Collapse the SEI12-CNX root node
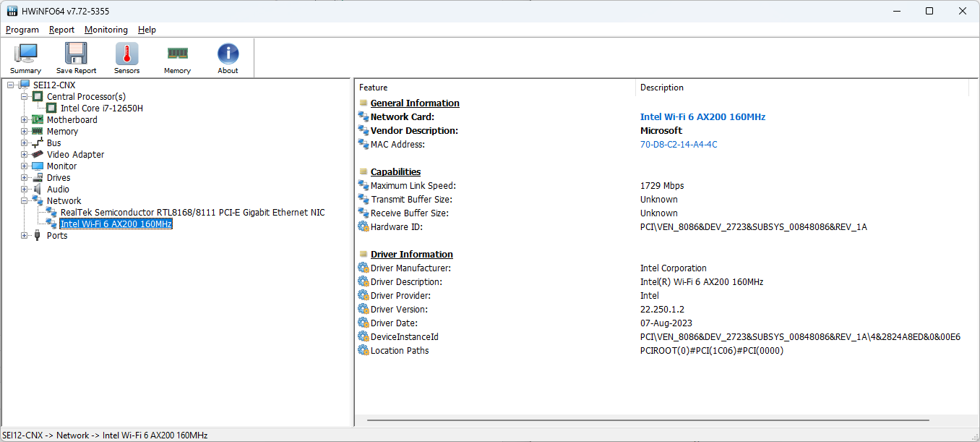Image resolution: width=980 pixels, height=442 pixels. [x=11, y=85]
